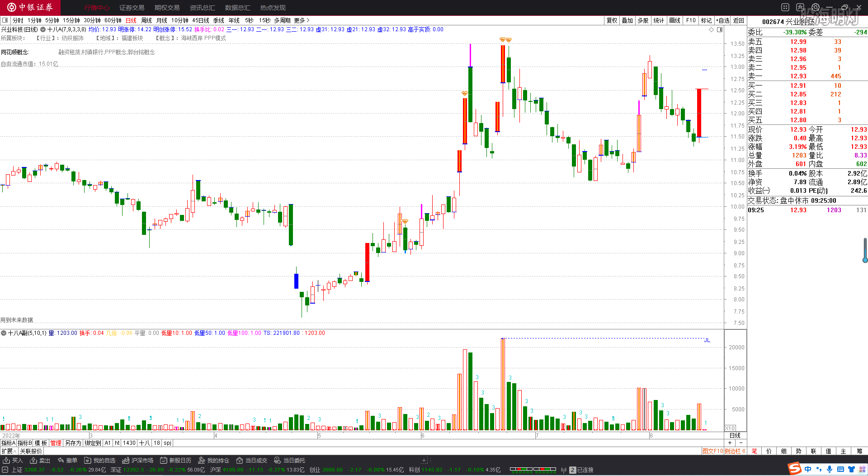The width and height of the screenshot is (868, 476).
Task: Click the +自选 add to watchlist button
Action: coord(722,20)
